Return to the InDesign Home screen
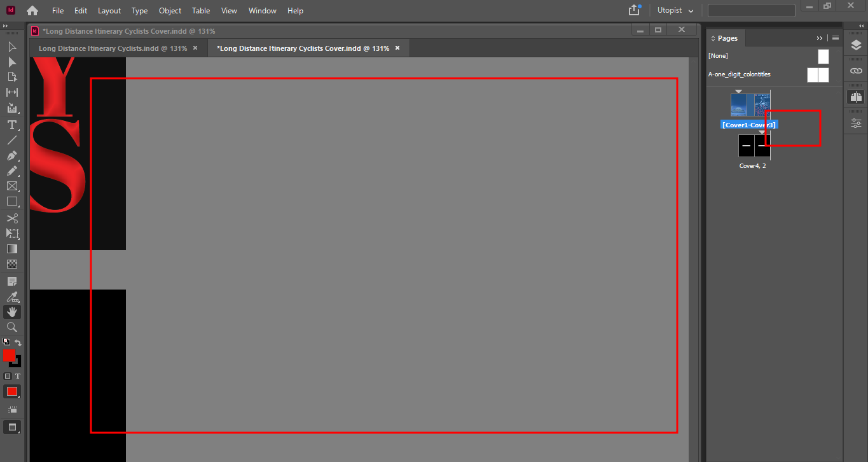The height and width of the screenshot is (462, 868). 32,10
